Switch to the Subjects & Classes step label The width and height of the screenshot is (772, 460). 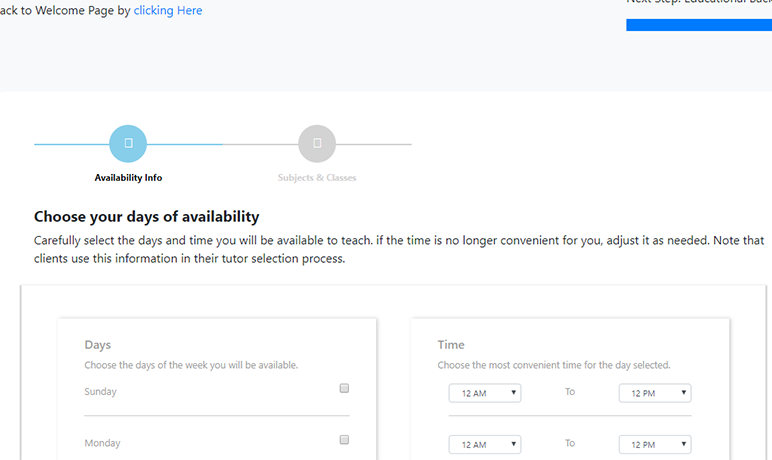pos(317,178)
